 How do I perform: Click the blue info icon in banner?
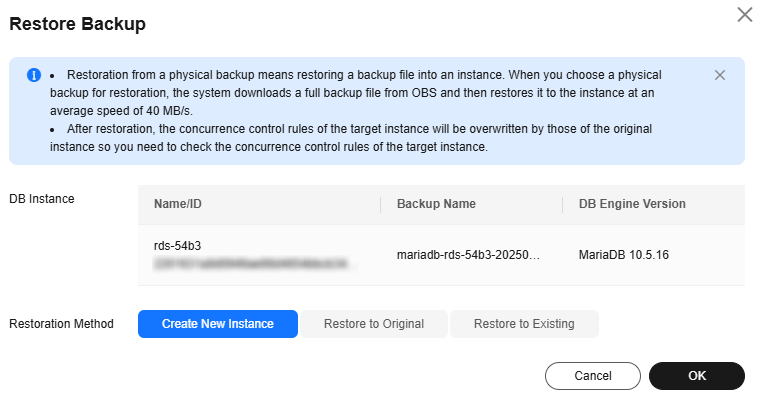point(34,75)
